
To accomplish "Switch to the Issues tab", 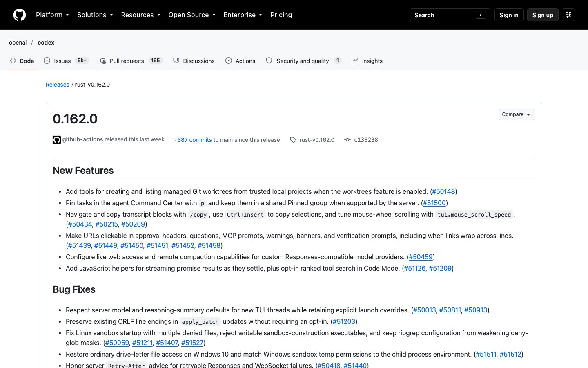I will 66,61.
